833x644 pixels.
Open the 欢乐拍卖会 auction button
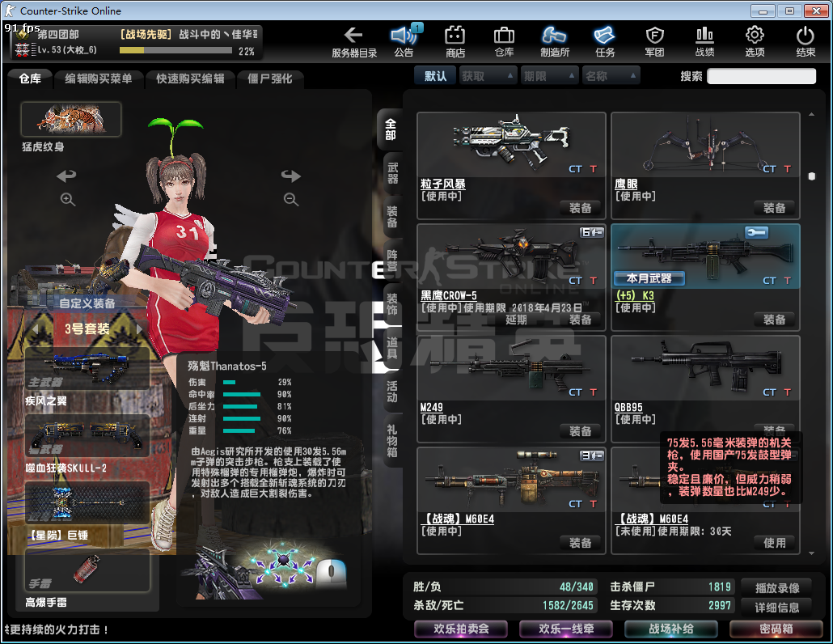(461, 629)
